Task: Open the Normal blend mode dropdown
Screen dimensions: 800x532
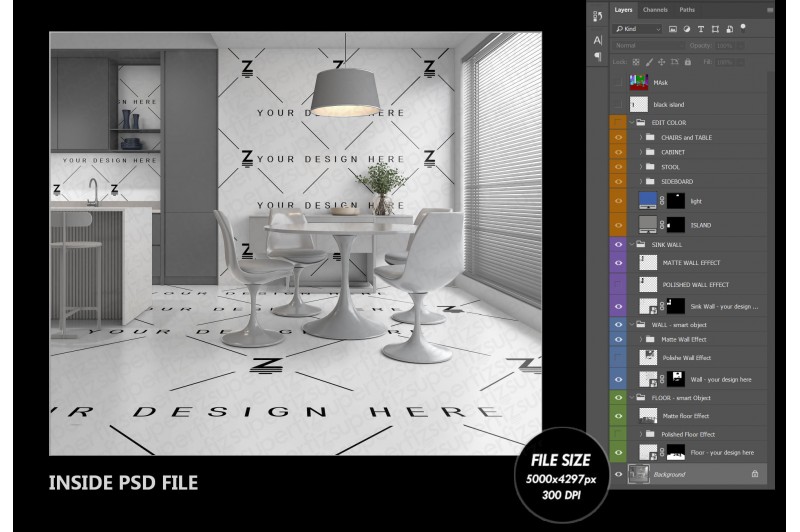Action: [647, 45]
